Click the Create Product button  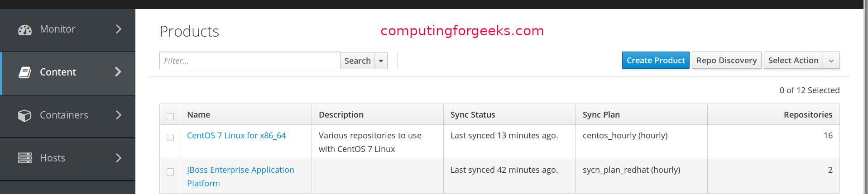(x=656, y=60)
